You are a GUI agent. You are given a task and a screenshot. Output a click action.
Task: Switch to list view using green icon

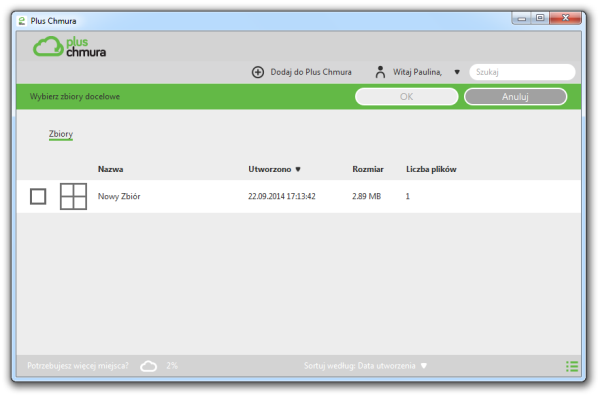[x=572, y=366]
